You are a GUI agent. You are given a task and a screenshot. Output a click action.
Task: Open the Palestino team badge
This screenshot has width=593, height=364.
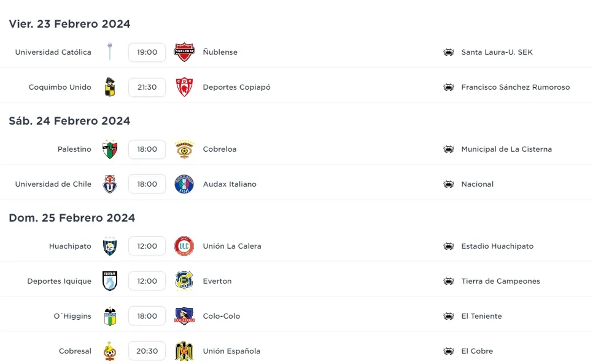(110, 149)
